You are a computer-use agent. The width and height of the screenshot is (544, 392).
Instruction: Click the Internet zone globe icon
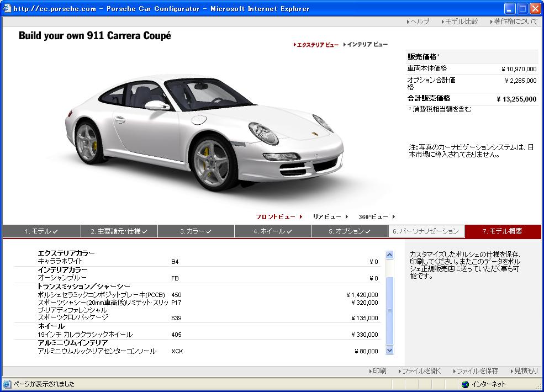pyautogui.click(x=465, y=384)
